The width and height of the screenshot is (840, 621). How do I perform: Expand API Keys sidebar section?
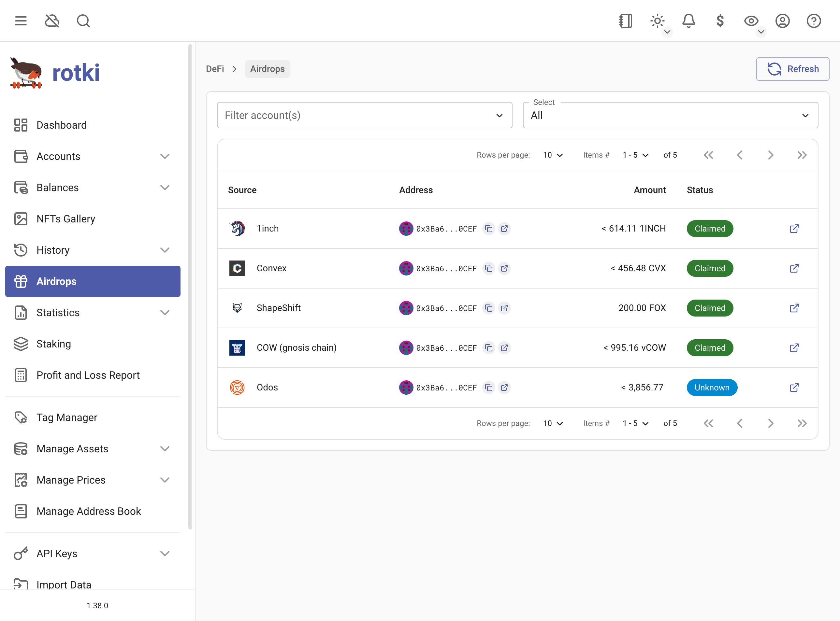point(93,553)
